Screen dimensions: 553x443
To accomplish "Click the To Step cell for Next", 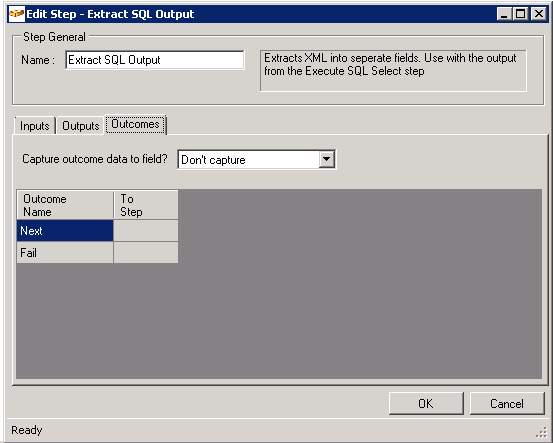I will click(x=146, y=231).
